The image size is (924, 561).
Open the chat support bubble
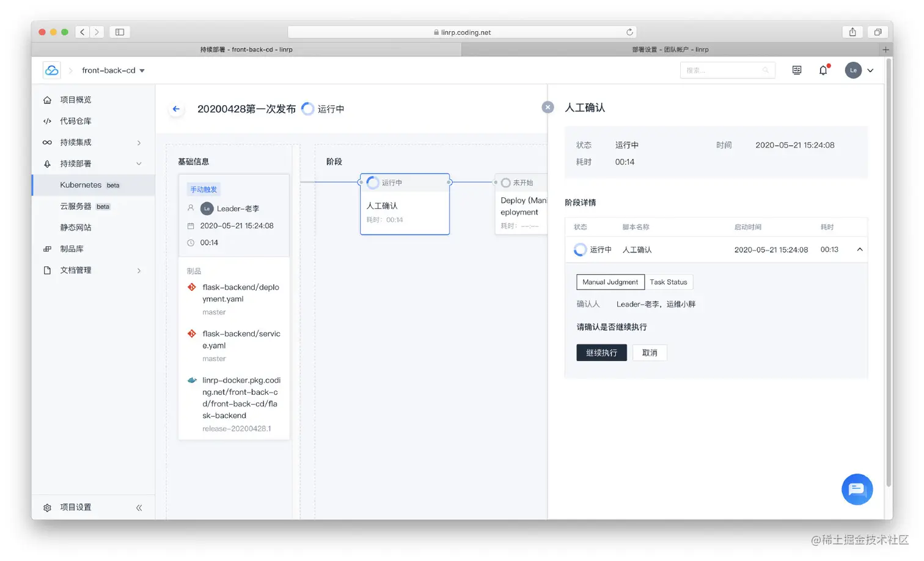(857, 489)
